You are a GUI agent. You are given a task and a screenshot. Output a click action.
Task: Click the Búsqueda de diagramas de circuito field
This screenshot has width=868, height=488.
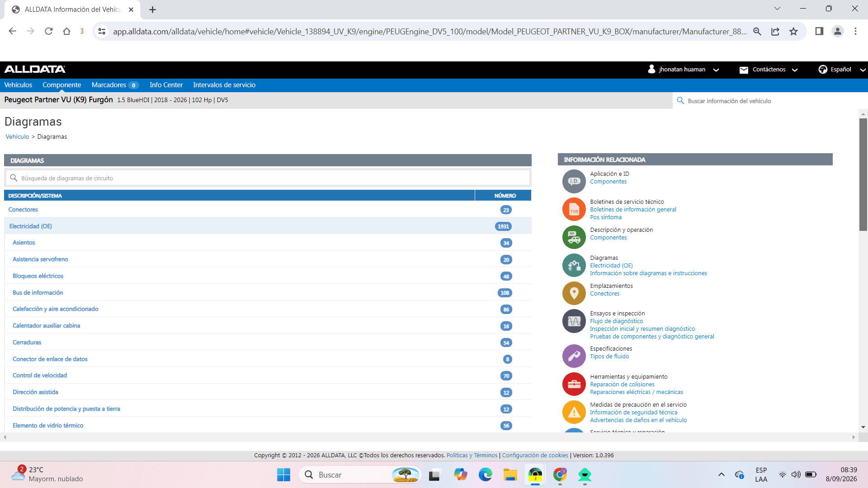pyautogui.click(x=268, y=178)
